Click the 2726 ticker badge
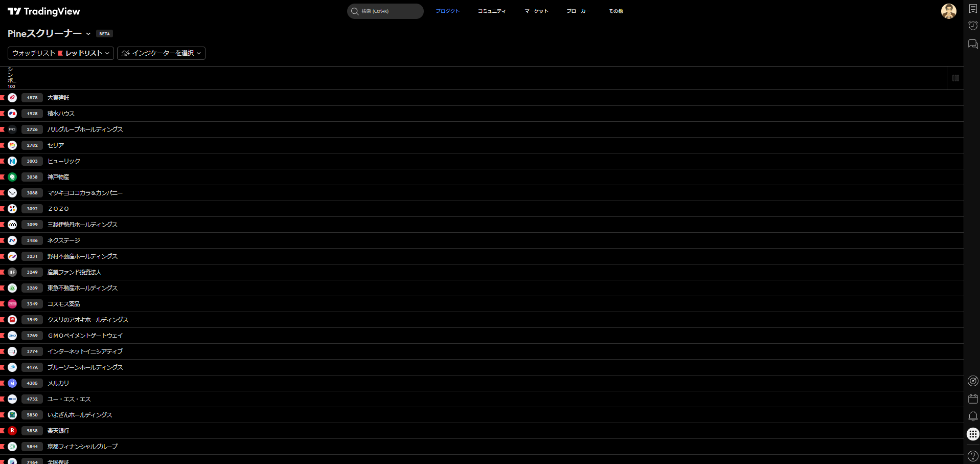 (32, 129)
